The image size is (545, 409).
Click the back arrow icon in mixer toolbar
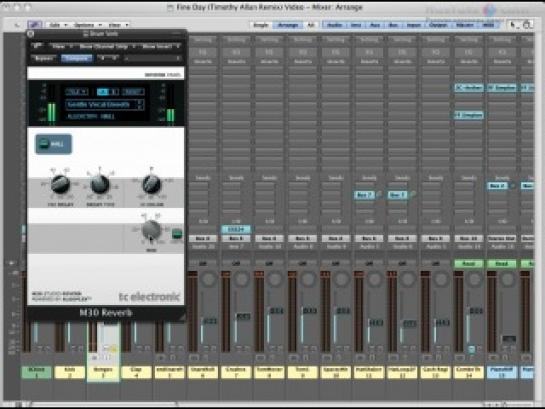17,25
